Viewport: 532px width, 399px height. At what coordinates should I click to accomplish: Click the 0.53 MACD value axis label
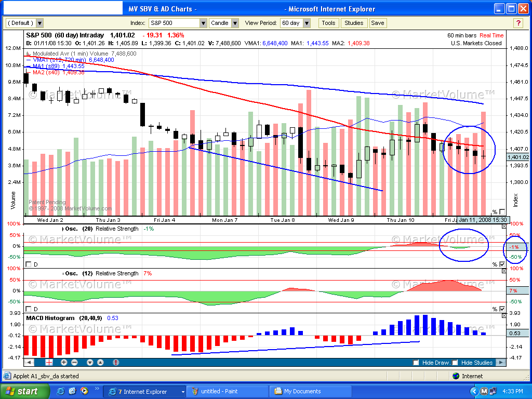tap(518, 333)
